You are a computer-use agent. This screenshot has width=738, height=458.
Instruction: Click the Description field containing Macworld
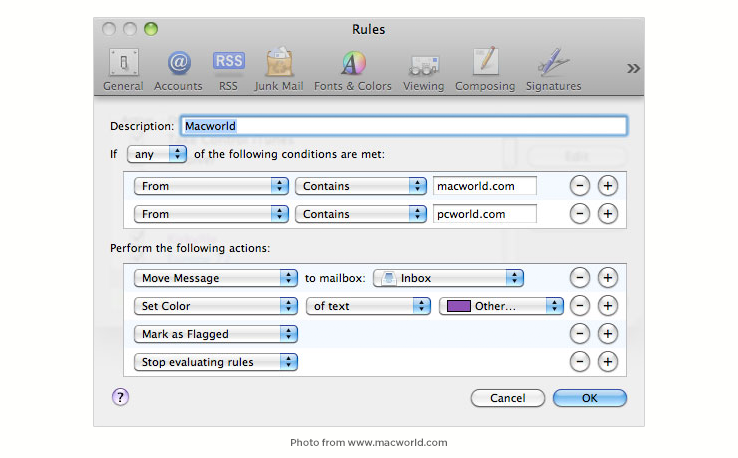[404, 126]
